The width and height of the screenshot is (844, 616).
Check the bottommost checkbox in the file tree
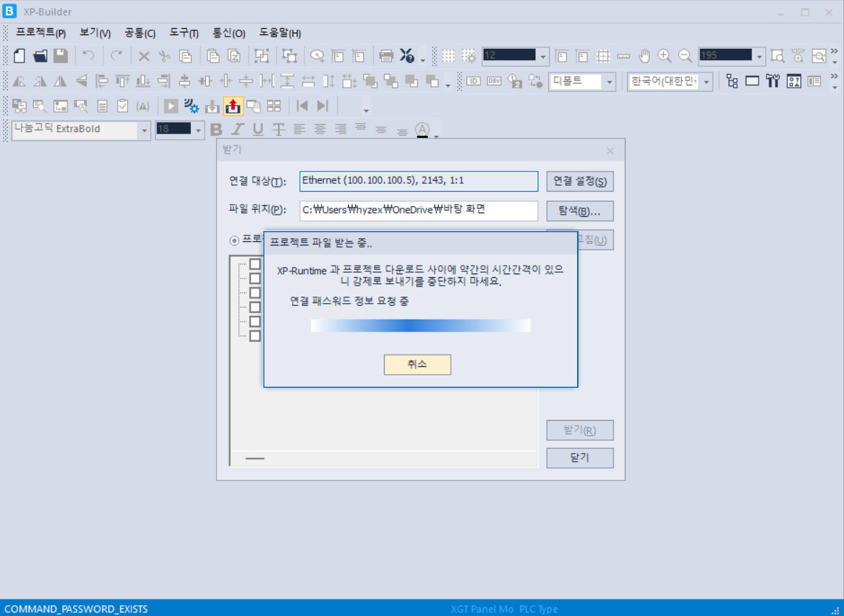coord(255,336)
